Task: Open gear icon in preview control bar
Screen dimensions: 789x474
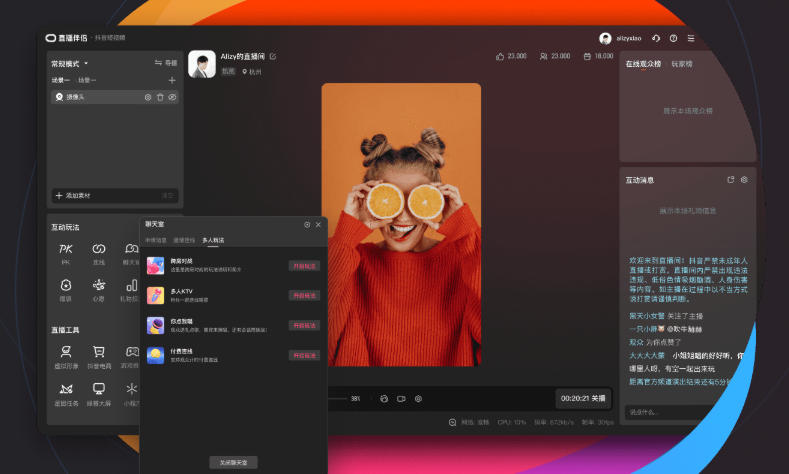Action: coord(418,399)
